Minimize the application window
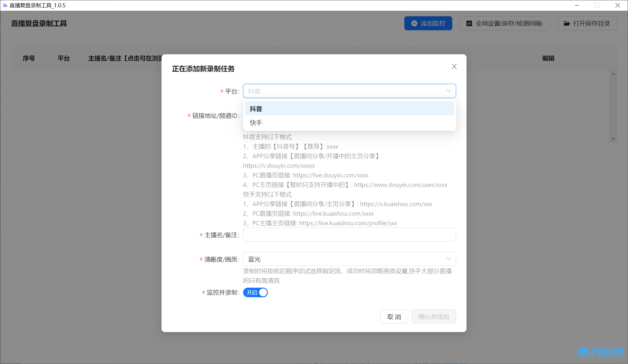The height and width of the screenshot is (364, 628). pyautogui.click(x=577, y=5)
